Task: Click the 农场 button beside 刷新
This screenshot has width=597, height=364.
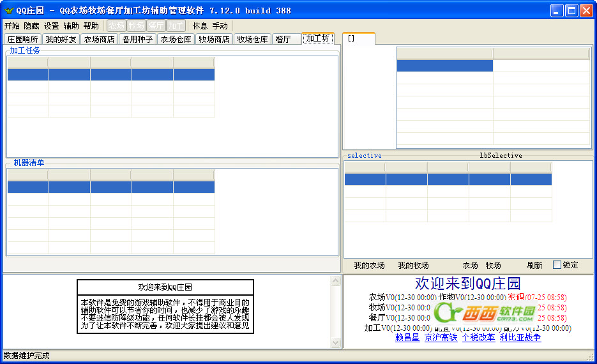Action: tap(470, 266)
